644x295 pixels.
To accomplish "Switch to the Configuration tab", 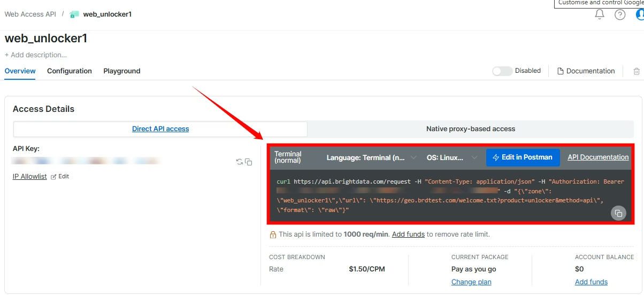I will [x=70, y=71].
